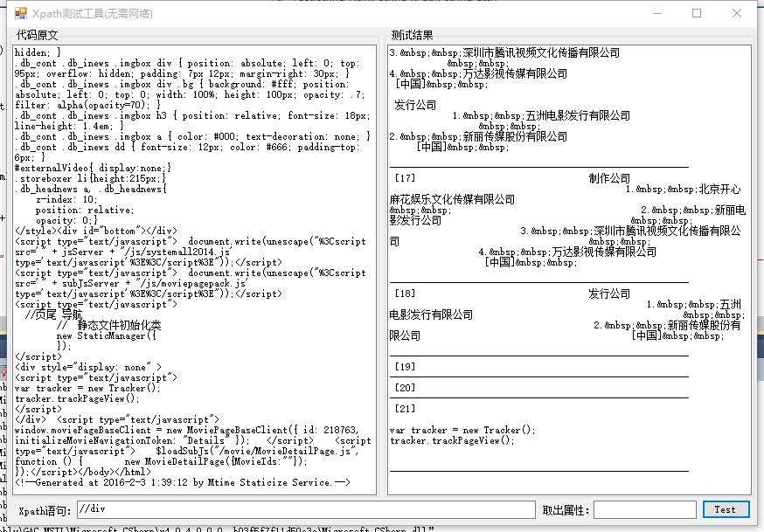The height and width of the screenshot is (532, 764).
Task: Click the 取出属性 label
Action: [566, 510]
